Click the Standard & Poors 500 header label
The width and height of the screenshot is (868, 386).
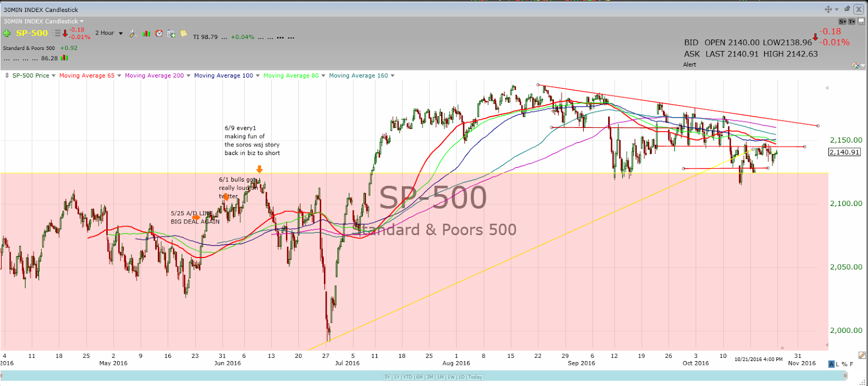tap(29, 48)
